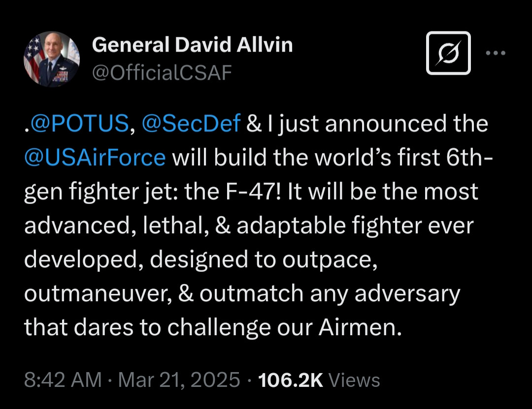
Task: Click the 106.2K view count number
Action: click(x=291, y=380)
